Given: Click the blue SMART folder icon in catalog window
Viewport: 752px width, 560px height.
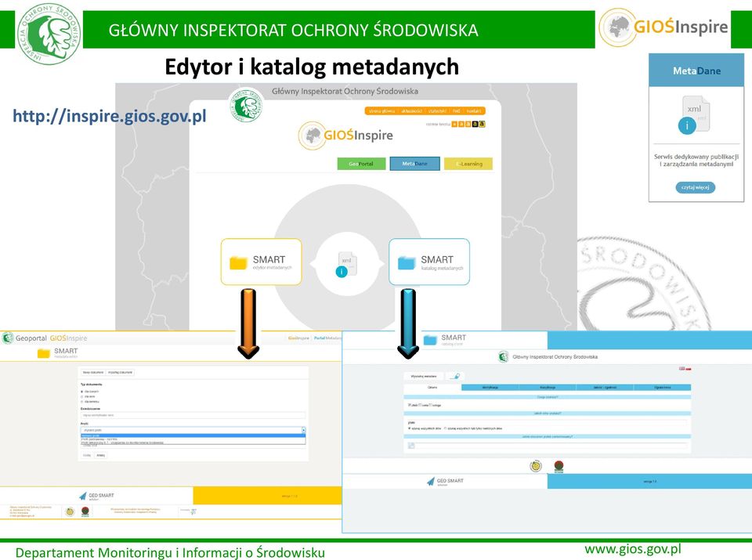Looking at the screenshot, I should [x=430, y=340].
